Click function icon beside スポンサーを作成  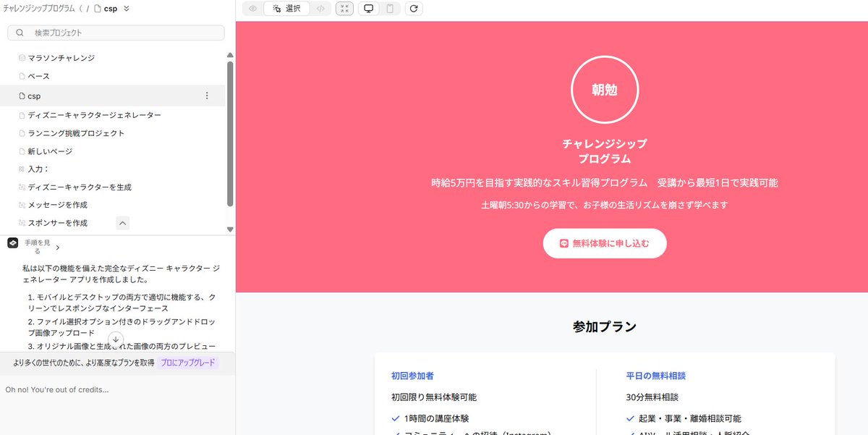(x=22, y=223)
